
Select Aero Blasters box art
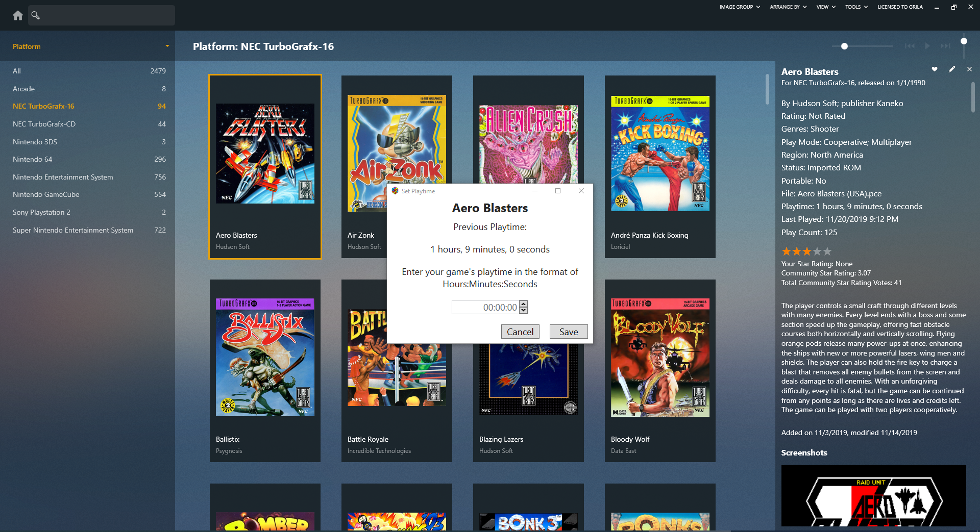pos(265,154)
